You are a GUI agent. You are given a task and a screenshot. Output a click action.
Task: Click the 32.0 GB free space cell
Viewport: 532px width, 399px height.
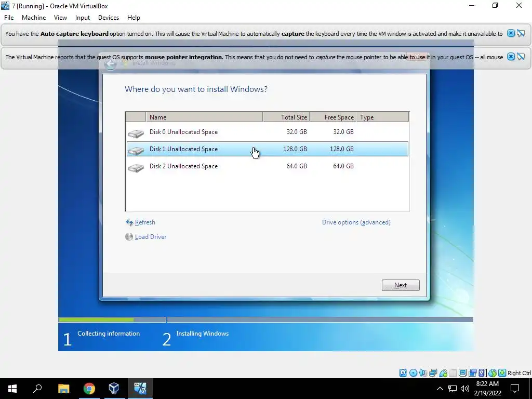(x=343, y=132)
